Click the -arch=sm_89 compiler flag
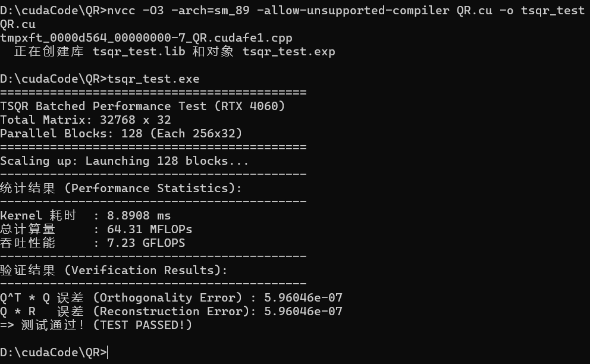Image resolution: width=590 pixels, height=364 pixels. tap(202, 11)
